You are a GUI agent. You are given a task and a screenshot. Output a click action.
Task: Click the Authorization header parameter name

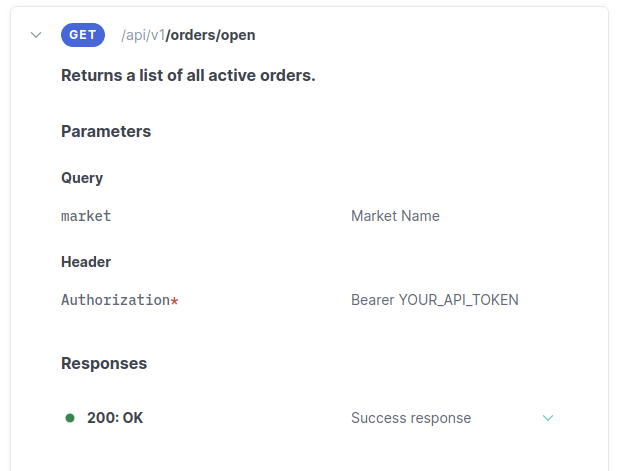click(x=115, y=300)
